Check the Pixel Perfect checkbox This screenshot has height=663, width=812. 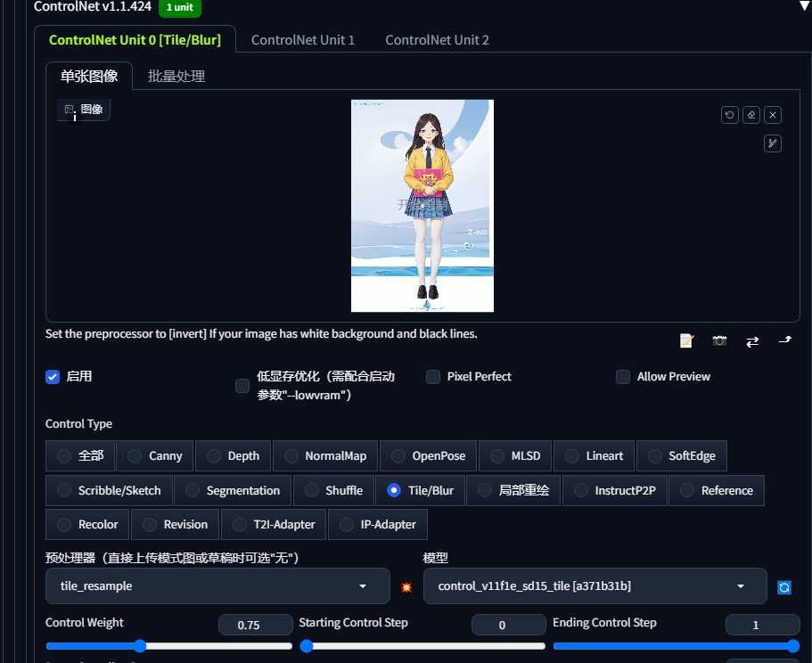433,377
